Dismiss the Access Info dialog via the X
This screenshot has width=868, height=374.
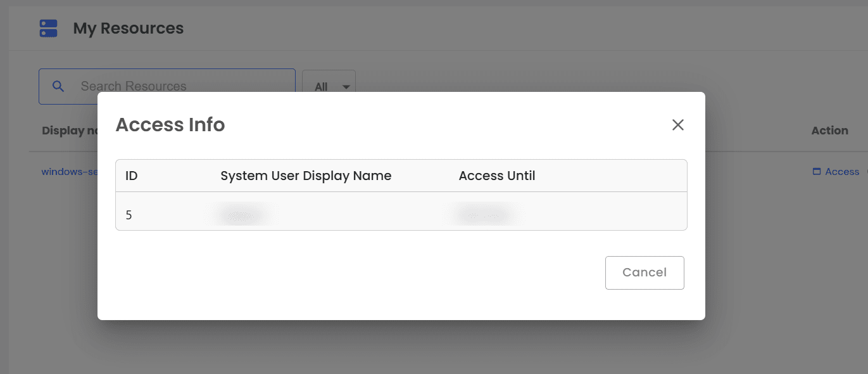[x=678, y=124]
